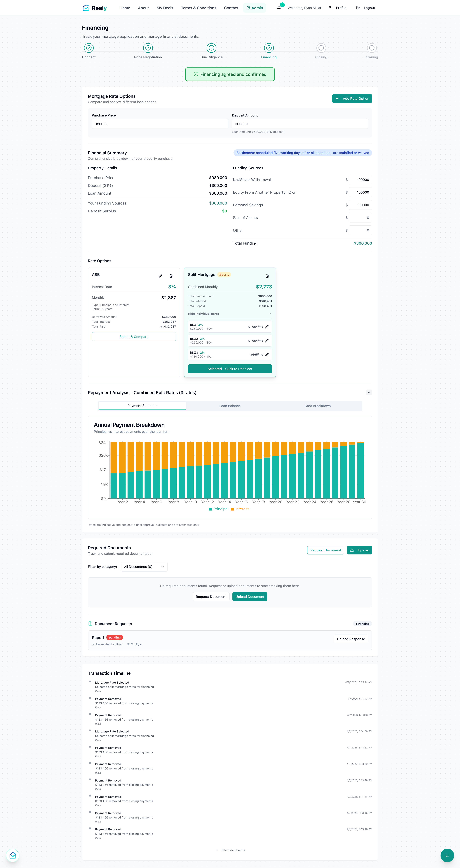Open Terms & Conditions
The width and height of the screenshot is (460, 868).
(199, 8)
